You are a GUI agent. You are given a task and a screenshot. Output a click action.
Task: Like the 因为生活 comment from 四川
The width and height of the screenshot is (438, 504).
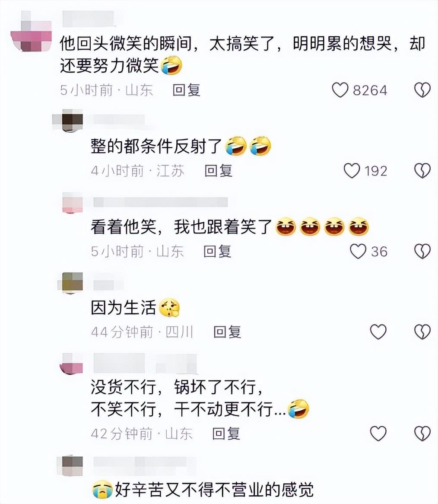[378, 332]
